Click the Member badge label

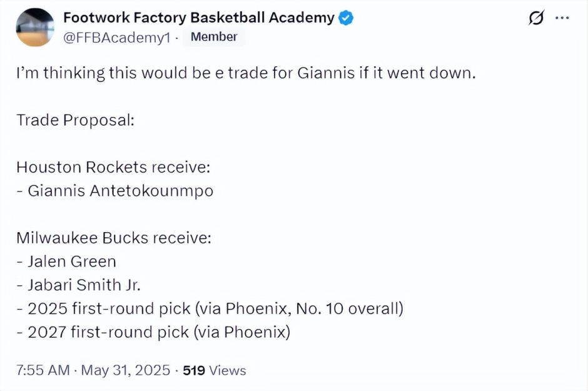coord(214,37)
